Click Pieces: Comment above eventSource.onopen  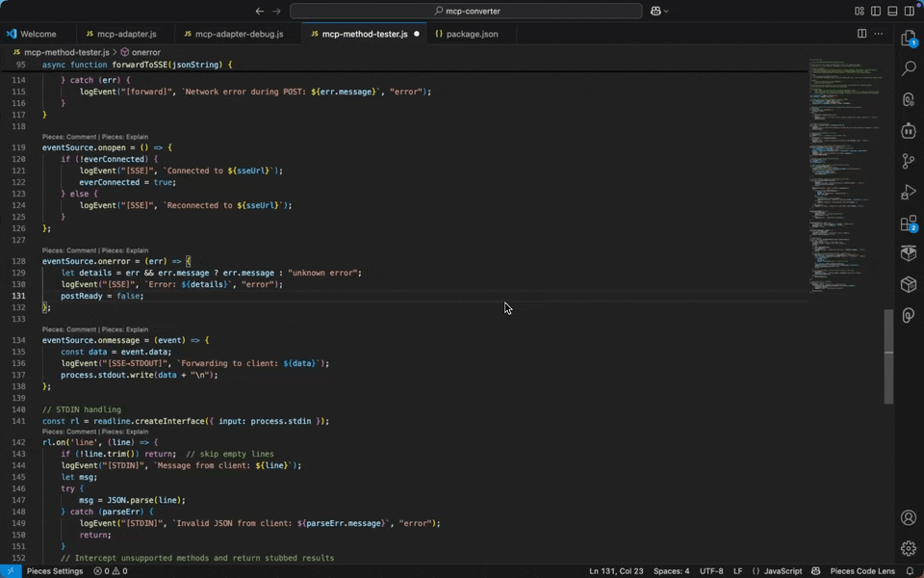coord(69,137)
